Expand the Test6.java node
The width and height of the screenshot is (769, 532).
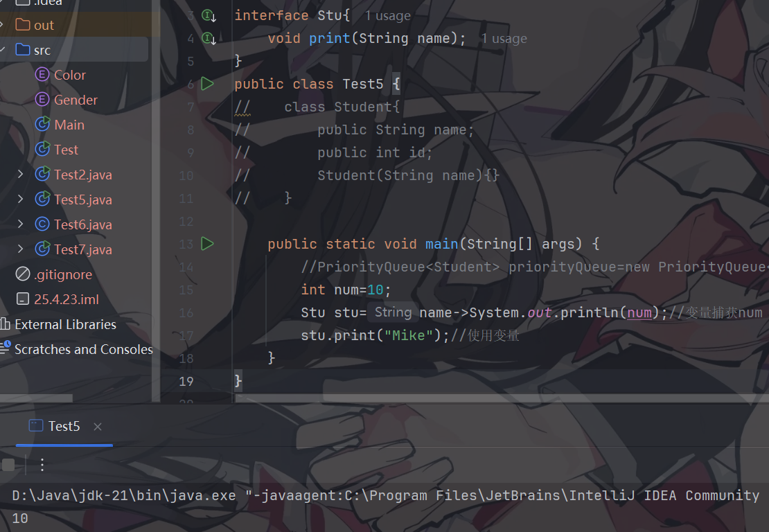pyautogui.click(x=20, y=224)
